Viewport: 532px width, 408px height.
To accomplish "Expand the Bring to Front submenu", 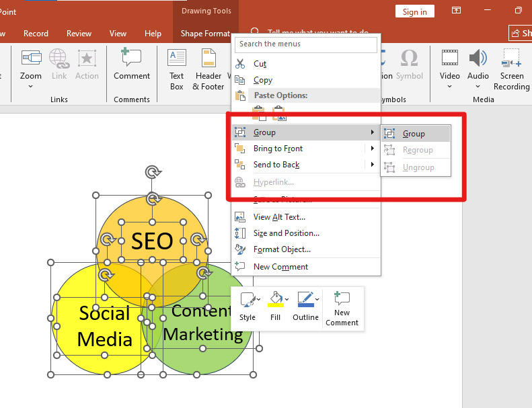I will coord(372,149).
